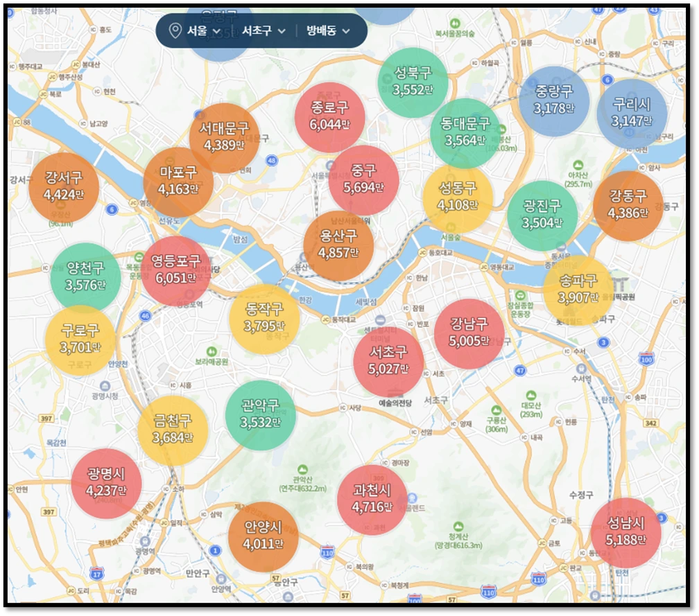The image size is (699, 616).
Task: Click the 대모산 mountain icon
Action: (x=530, y=395)
